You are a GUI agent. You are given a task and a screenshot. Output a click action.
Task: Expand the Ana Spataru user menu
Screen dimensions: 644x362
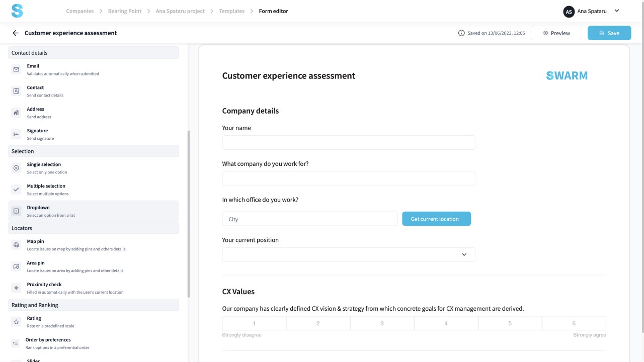[617, 11]
